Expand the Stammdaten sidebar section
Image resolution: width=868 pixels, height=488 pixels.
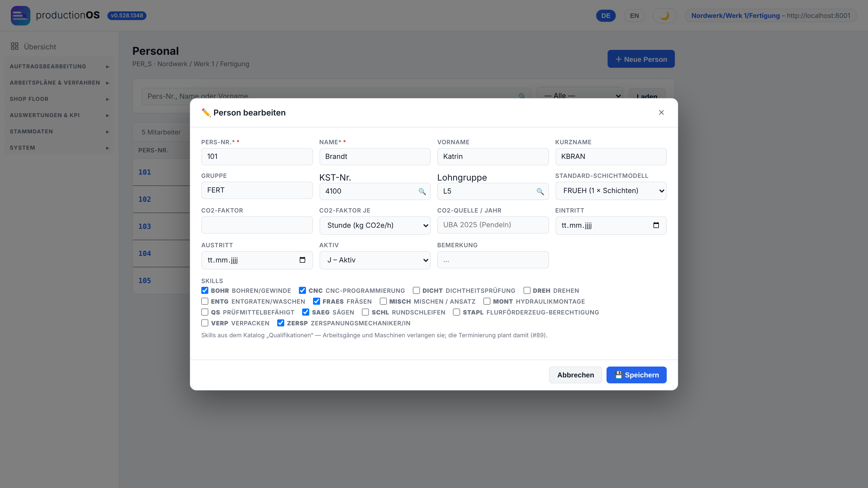[59, 131]
